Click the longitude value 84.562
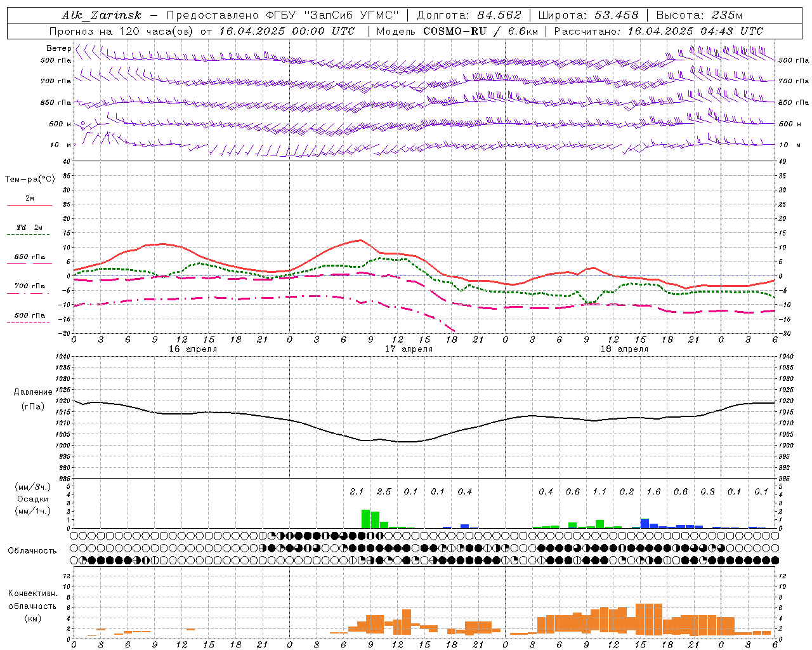 click(499, 15)
